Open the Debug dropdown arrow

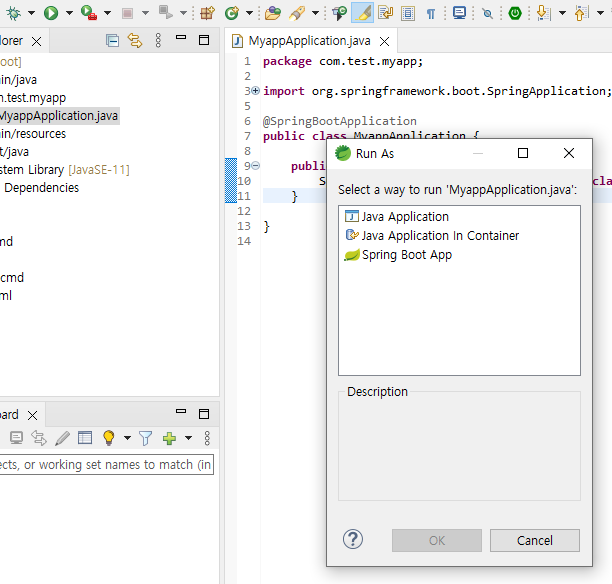pos(32,13)
